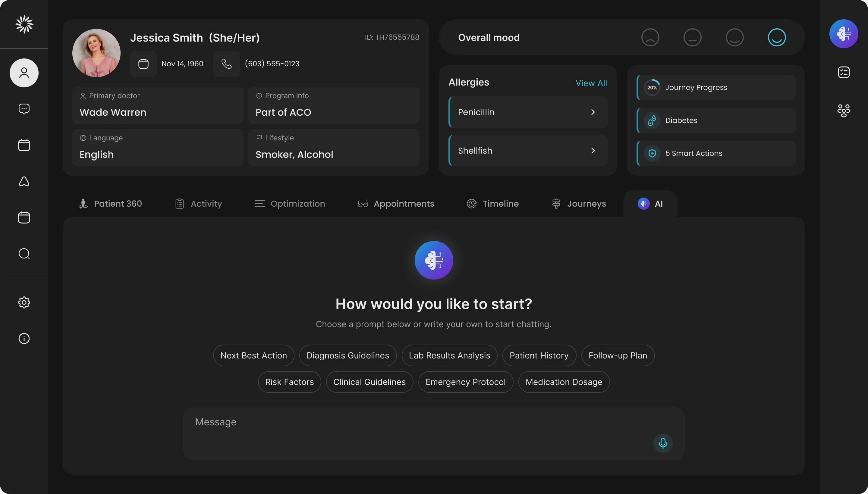Select the slight smile mood face
868x494 pixels.
[734, 37]
